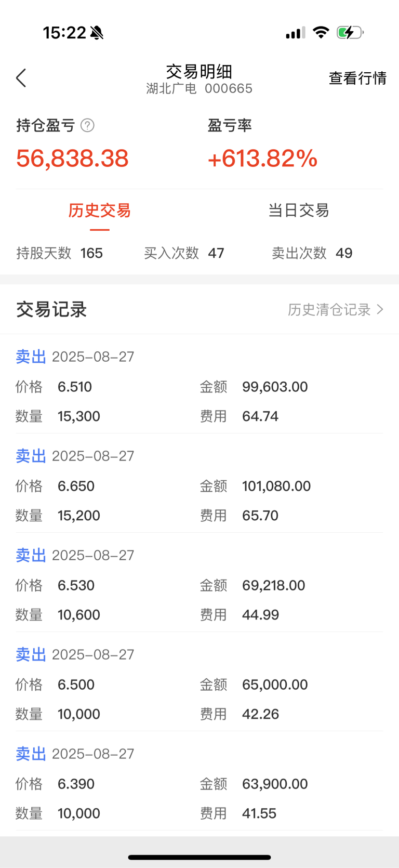Viewport: 399px width, 868px height.
Task: Switch to 当日交易 tab
Action: (299, 211)
